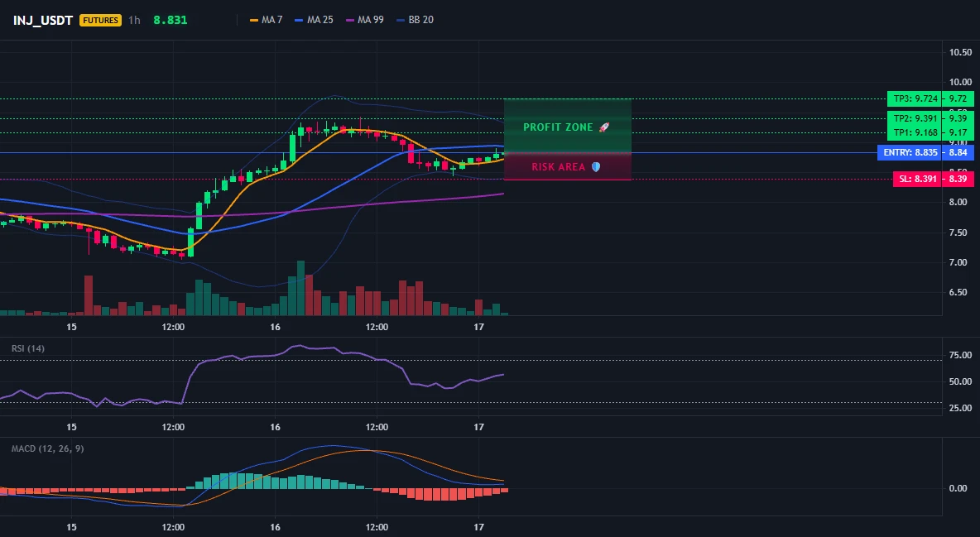
Task: Click date label 17 under the MACD pane
Action: (478, 527)
